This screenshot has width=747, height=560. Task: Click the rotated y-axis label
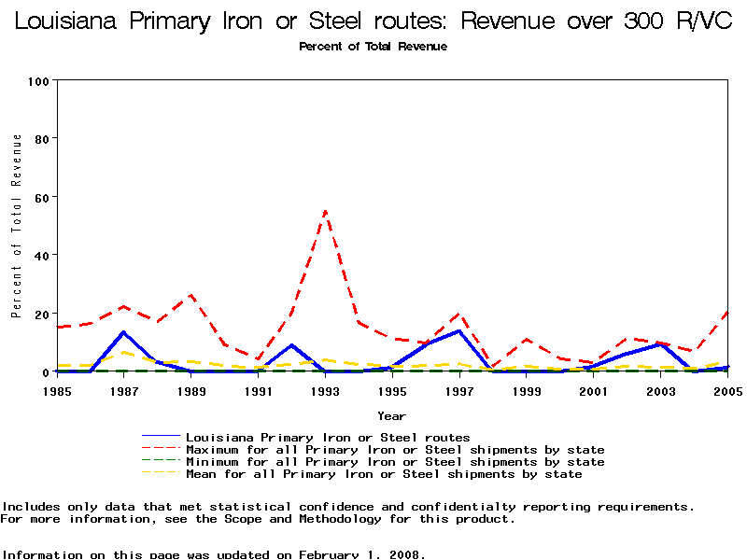pyautogui.click(x=17, y=225)
